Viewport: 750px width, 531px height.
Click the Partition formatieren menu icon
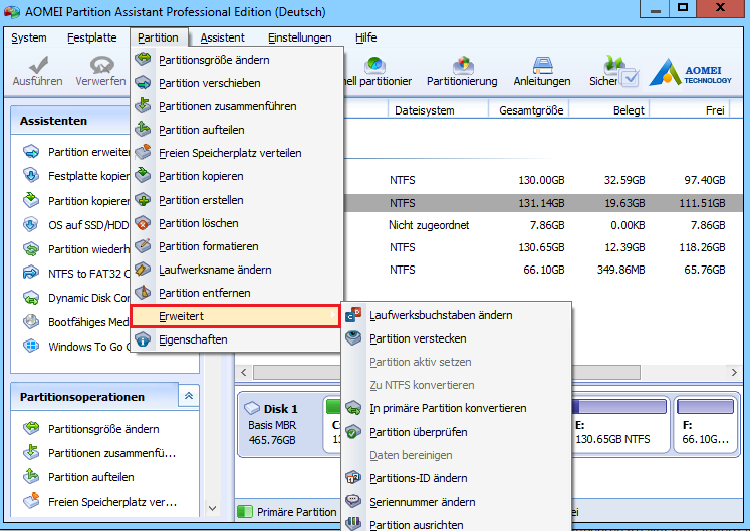click(143, 245)
